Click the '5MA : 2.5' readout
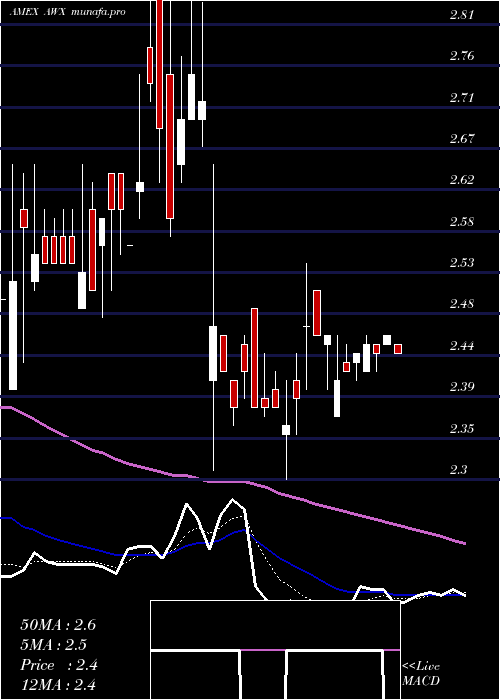500x700 pixels. [x=54, y=645]
